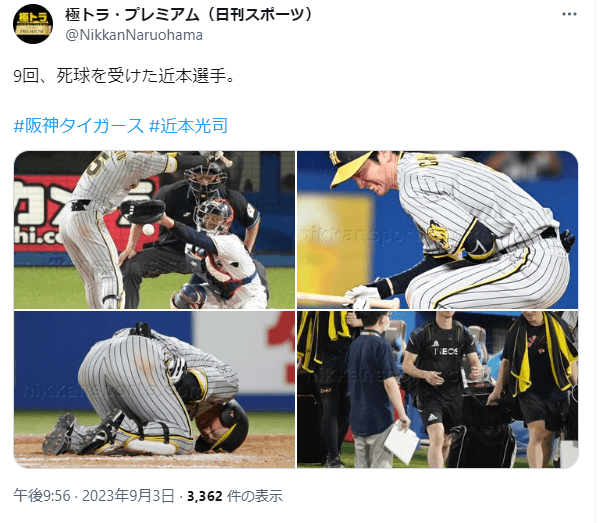Open the 極トラ・プレミアム display name
Viewport: 599px width, 523px height.
coord(189,15)
